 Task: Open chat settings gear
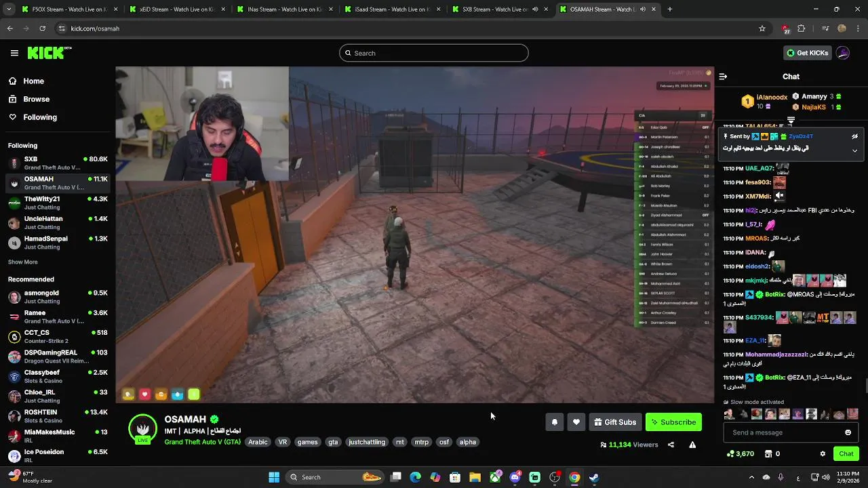point(823,453)
